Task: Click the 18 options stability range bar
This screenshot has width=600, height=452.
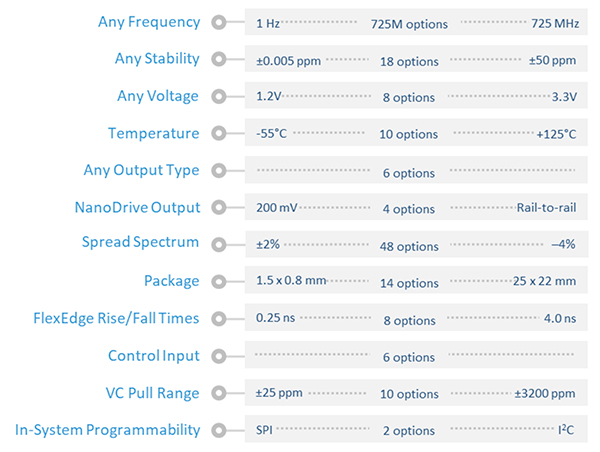Action: (x=416, y=61)
